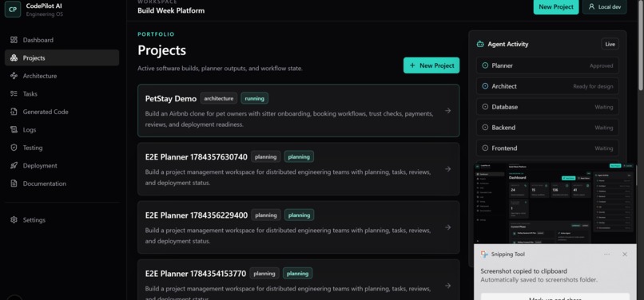Image resolution: width=644 pixels, height=300 pixels.
Task: Click the Documentation page icon
Action: pos(14,184)
